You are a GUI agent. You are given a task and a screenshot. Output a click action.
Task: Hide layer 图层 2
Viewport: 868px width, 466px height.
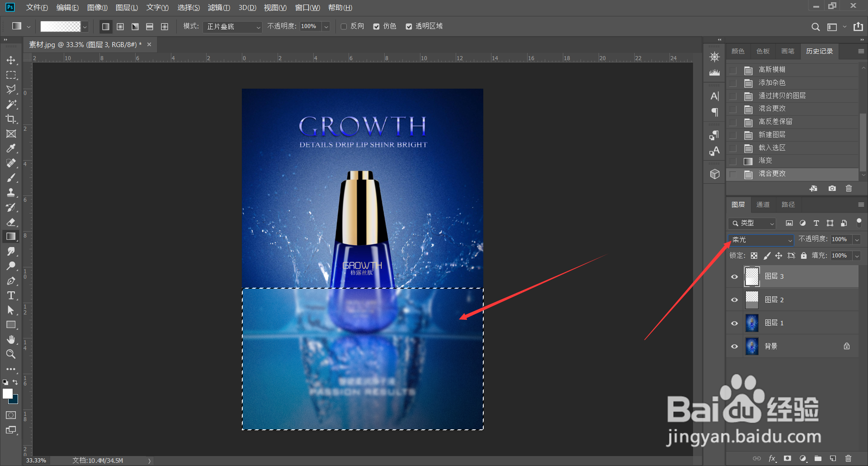click(x=734, y=300)
